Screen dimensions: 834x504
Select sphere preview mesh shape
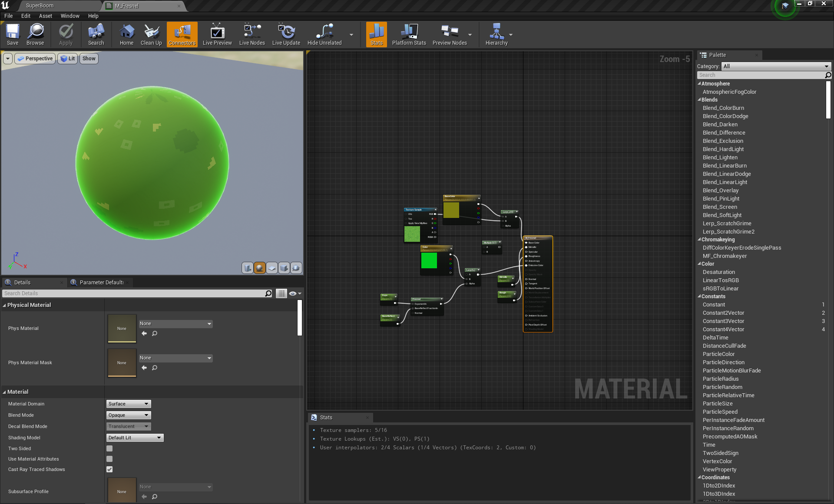click(x=260, y=268)
